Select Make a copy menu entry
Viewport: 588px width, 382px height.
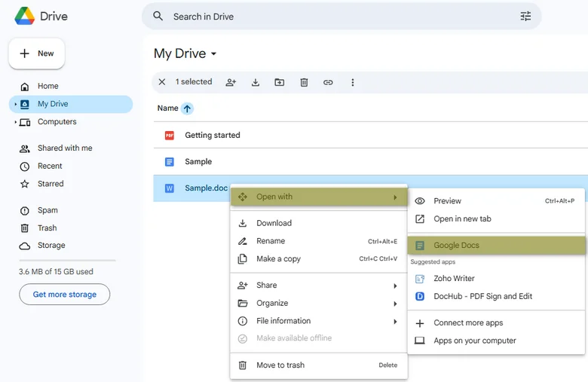(x=318, y=258)
